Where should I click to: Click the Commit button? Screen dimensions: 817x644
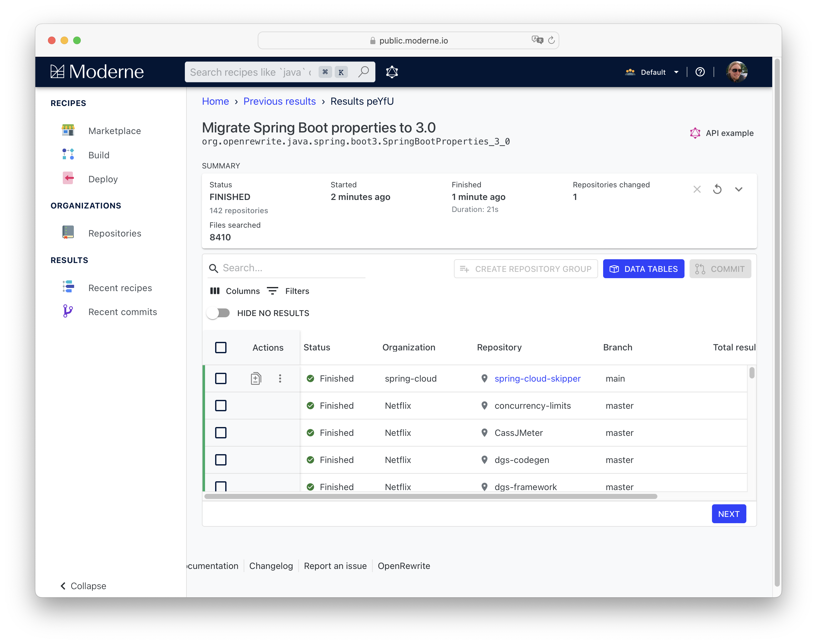coord(720,269)
